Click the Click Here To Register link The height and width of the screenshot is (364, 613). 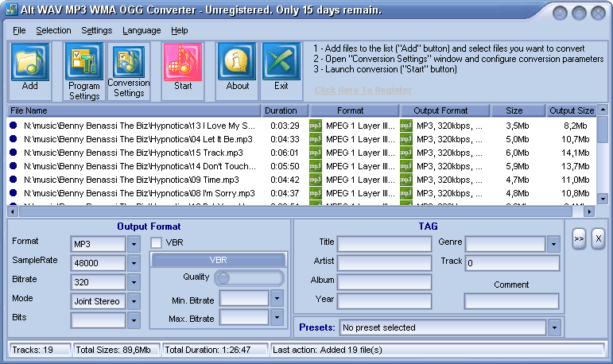(x=363, y=90)
